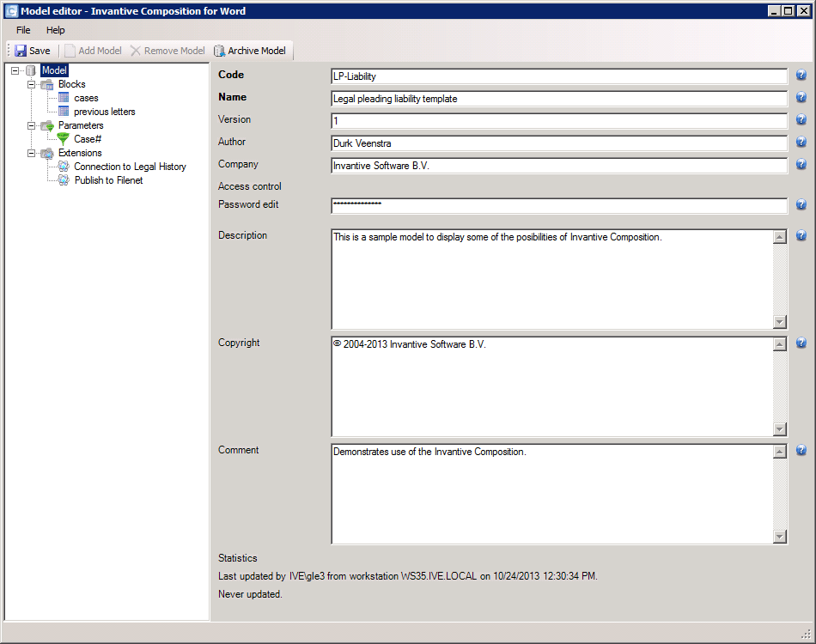Open help for the Description field
The height and width of the screenshot is (644, 816).
tap(801, 235)
